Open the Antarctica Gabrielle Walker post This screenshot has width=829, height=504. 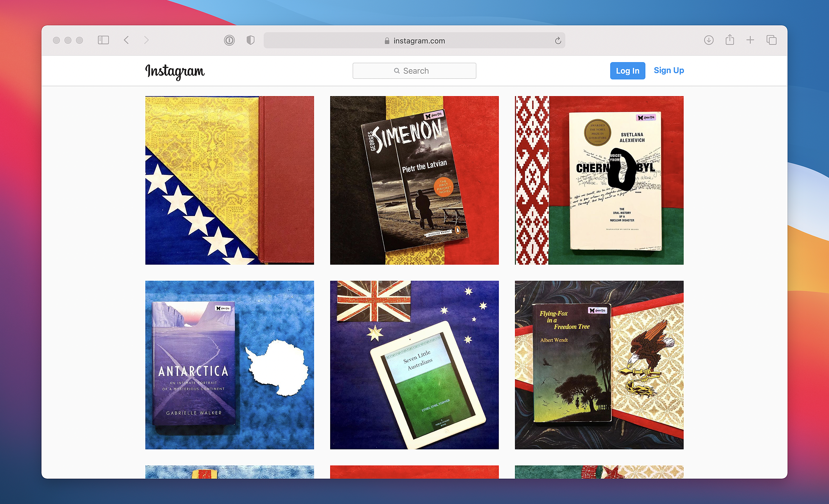pos(229,365)
